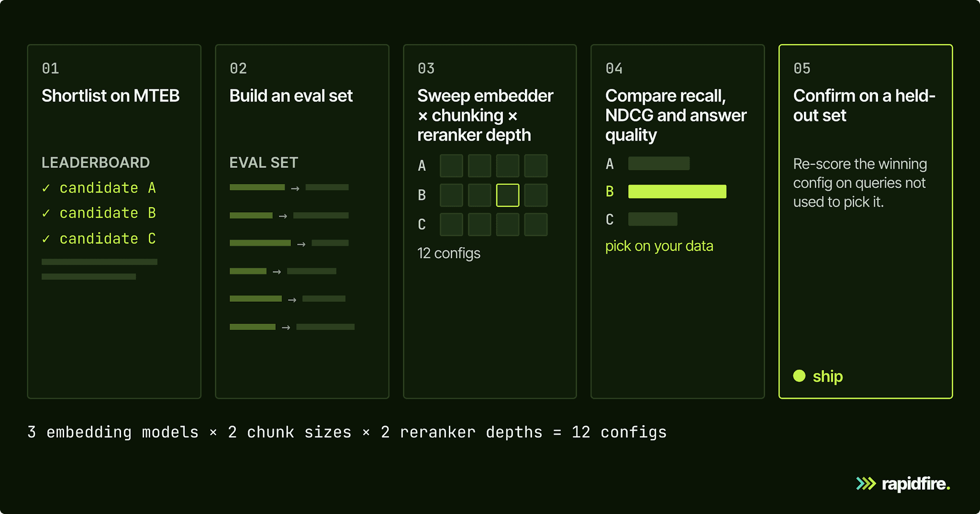Click the "Compare recall, NDCG and answer quality" heading
Screen dimensions: 980x514
click(x=676, y=115)
